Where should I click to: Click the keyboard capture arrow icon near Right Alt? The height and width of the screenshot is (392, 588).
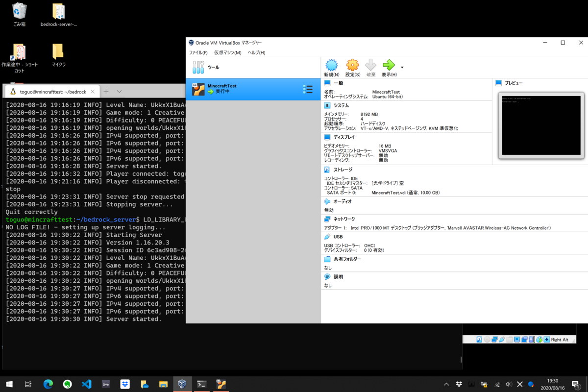[546, 340]
